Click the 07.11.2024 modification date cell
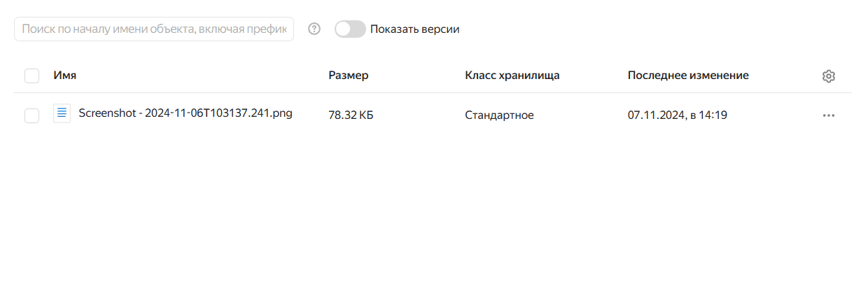 coord(678,115)
